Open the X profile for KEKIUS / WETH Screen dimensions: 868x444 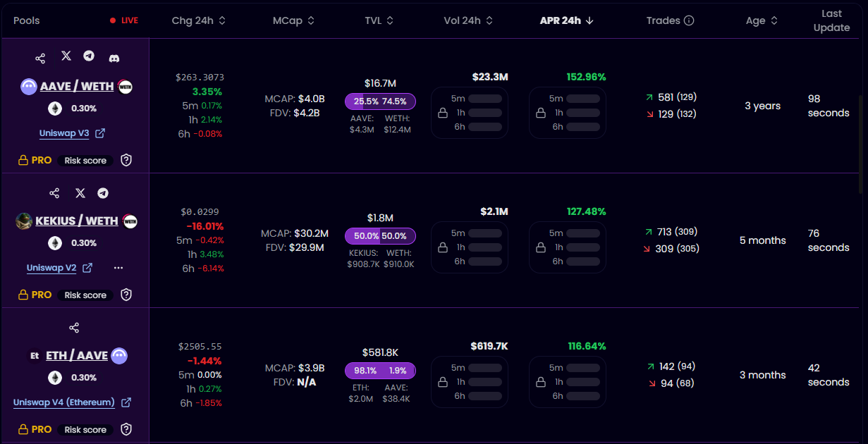click(x=80, y=192)
